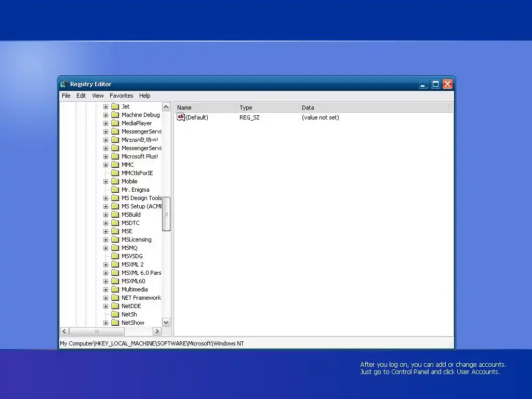Select the MSBuild folder icon
Screen dimensions: 532x399
pos(115,215)
